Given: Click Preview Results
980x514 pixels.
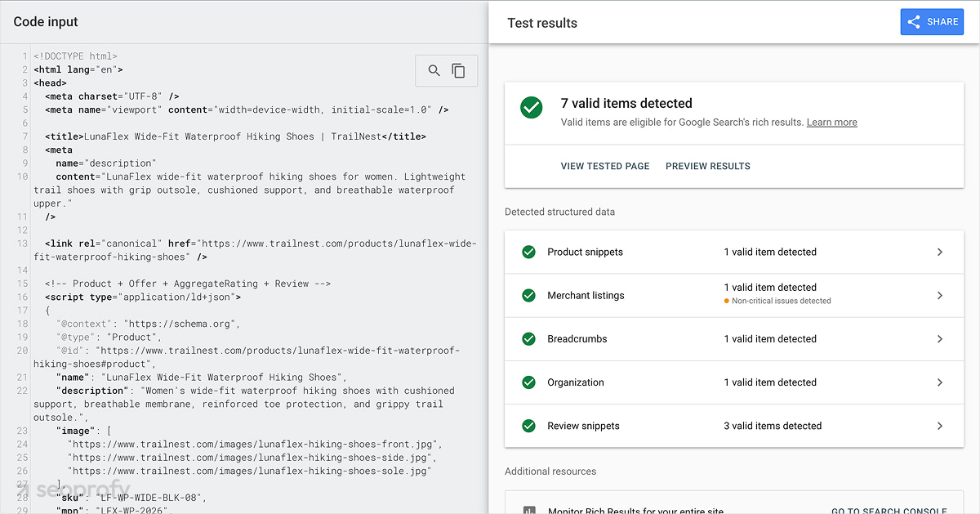Looking at the screenshot, I should pyautogui.click(x=708, y=166).
